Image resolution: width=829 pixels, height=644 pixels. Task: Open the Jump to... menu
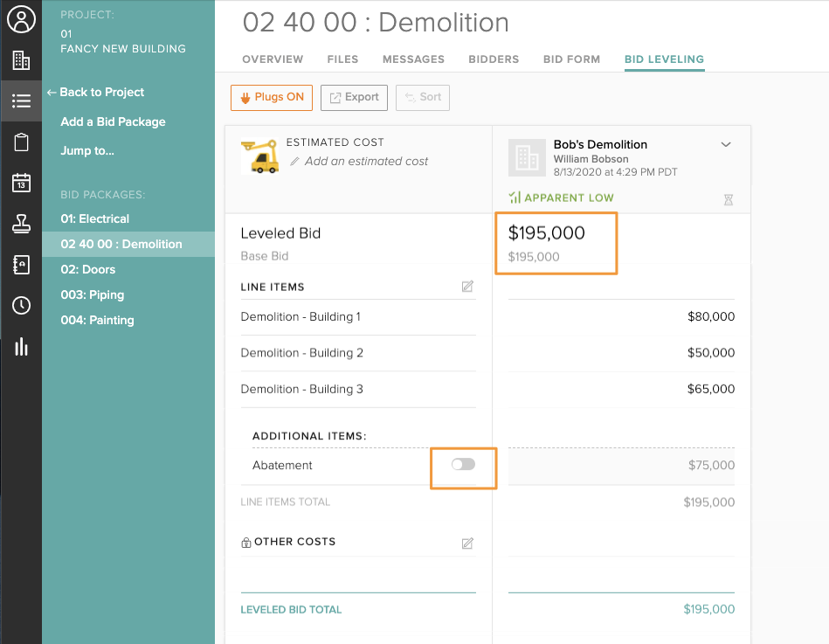(87, 150)
